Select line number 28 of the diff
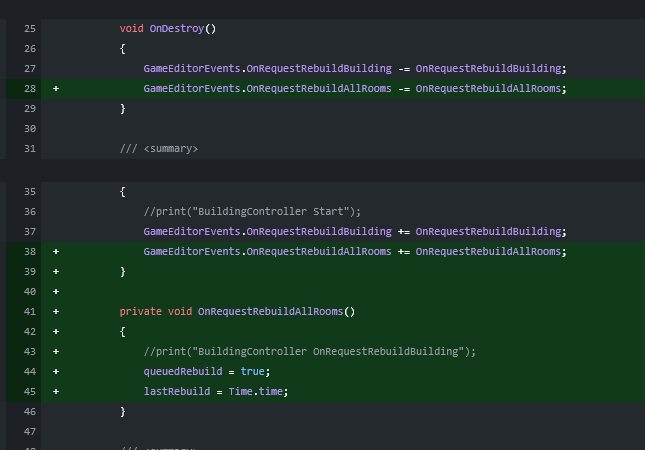This screenshot has height=450, width=645. [x=29, y=88]
